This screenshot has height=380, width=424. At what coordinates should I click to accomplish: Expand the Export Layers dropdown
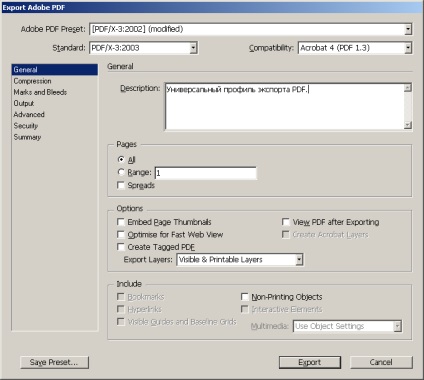click(x=240, y=260)
